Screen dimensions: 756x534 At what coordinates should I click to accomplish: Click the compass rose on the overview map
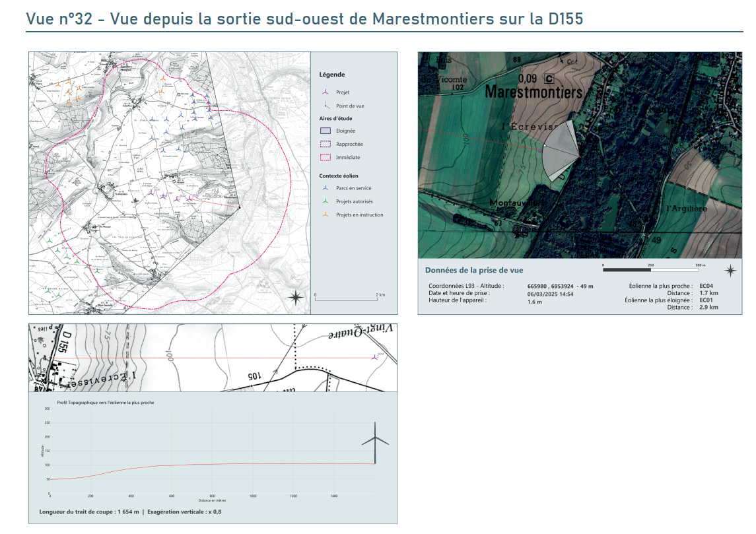pos(296,296)
